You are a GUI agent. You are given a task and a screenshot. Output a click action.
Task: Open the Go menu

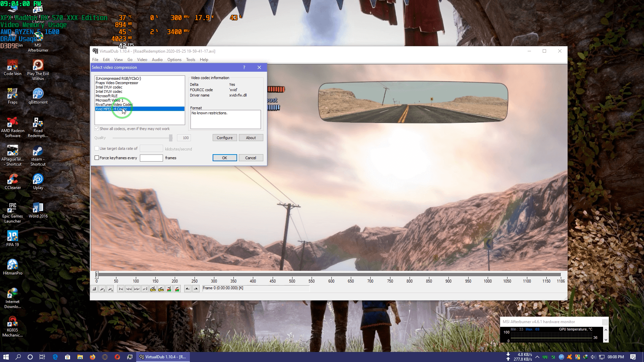tap(130, 60)
